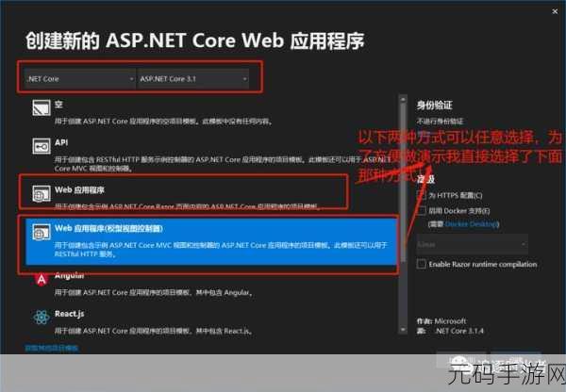Close the dialog with the X button

coord(555,11)
